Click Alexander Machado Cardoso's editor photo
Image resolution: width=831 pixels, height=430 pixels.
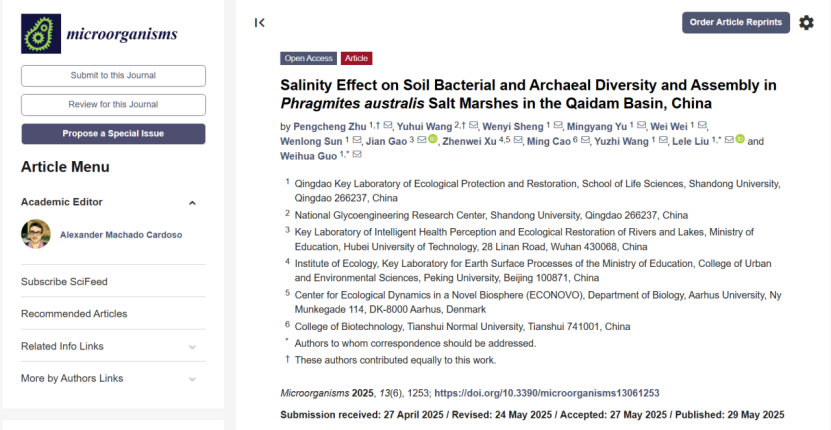pyautogui.click(x=36, y=234)
